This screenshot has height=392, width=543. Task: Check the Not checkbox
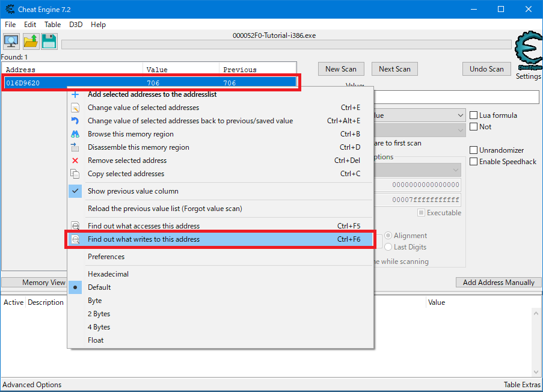[x=473, y=127]
